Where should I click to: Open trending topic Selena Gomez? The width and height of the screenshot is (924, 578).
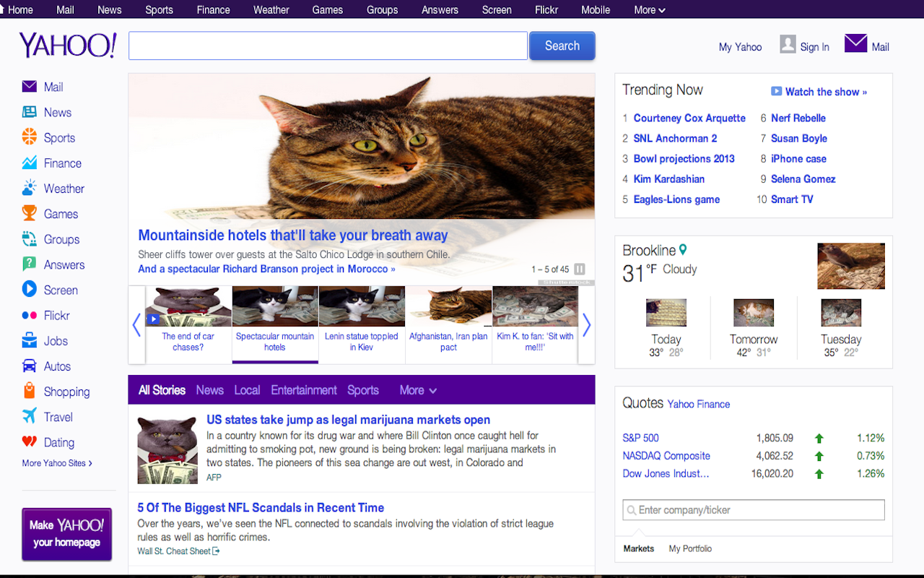tap(803, 178)
